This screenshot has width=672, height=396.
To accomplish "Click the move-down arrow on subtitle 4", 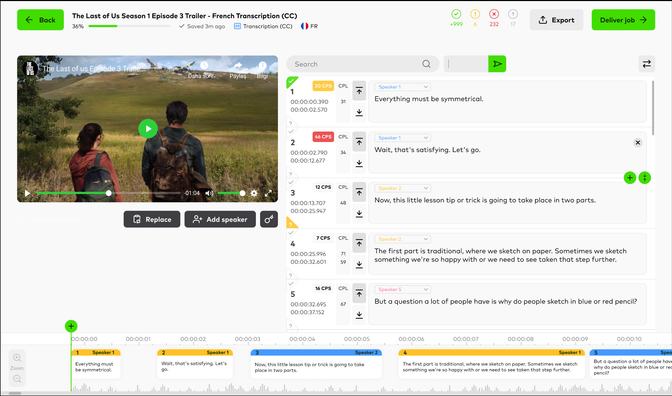I will coord(359,265).
